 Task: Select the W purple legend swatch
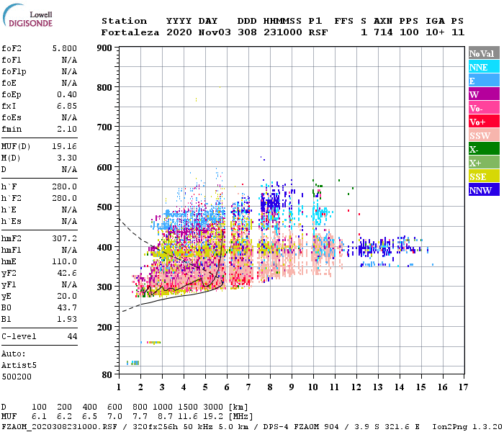pos(484,94)
